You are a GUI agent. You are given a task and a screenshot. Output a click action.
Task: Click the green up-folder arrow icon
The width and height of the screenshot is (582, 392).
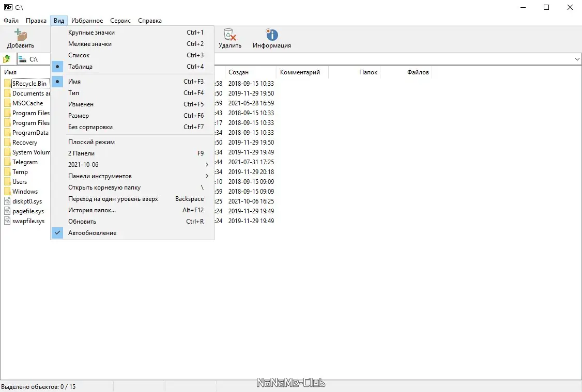(7, 59)
